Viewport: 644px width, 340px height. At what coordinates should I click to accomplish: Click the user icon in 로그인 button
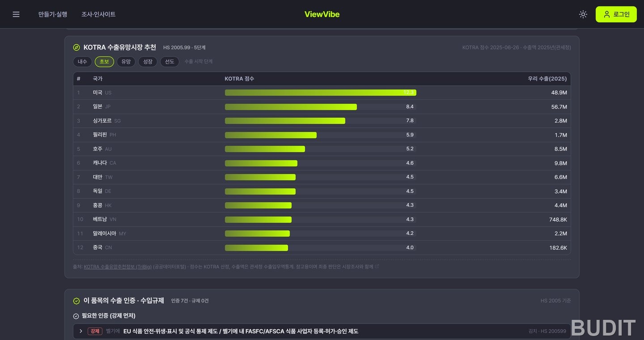[606, 14]
